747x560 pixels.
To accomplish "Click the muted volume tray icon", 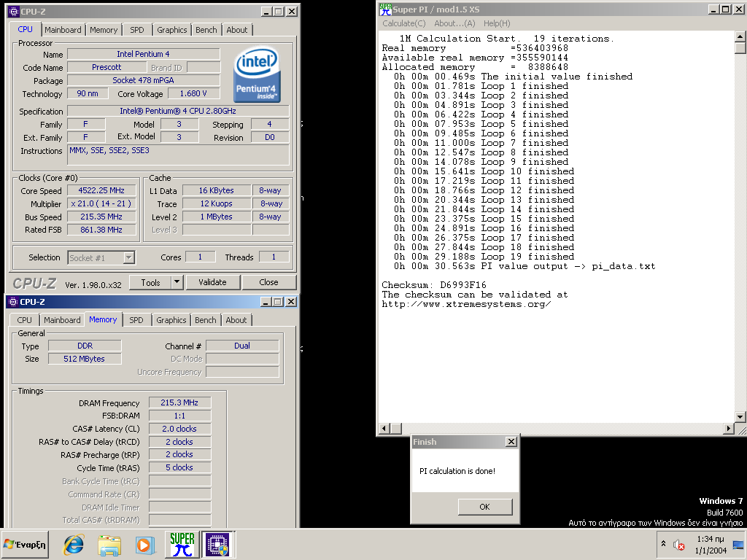I will [x=678, y=544].
